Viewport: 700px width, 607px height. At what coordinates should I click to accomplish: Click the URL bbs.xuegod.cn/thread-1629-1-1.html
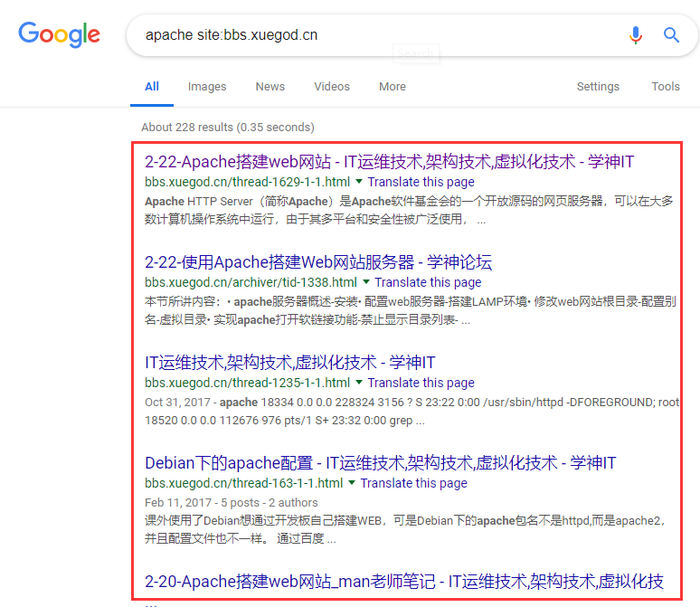coord(247,182)
